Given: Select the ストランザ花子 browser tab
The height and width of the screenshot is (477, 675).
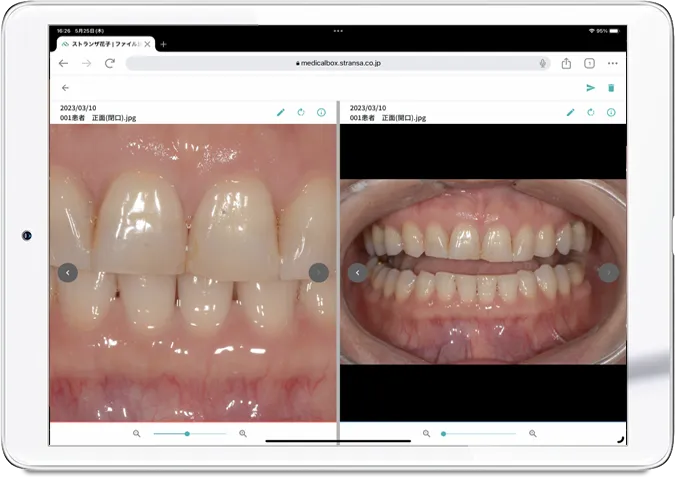Looking at the screenshot, I should click(x=106, y=44).
